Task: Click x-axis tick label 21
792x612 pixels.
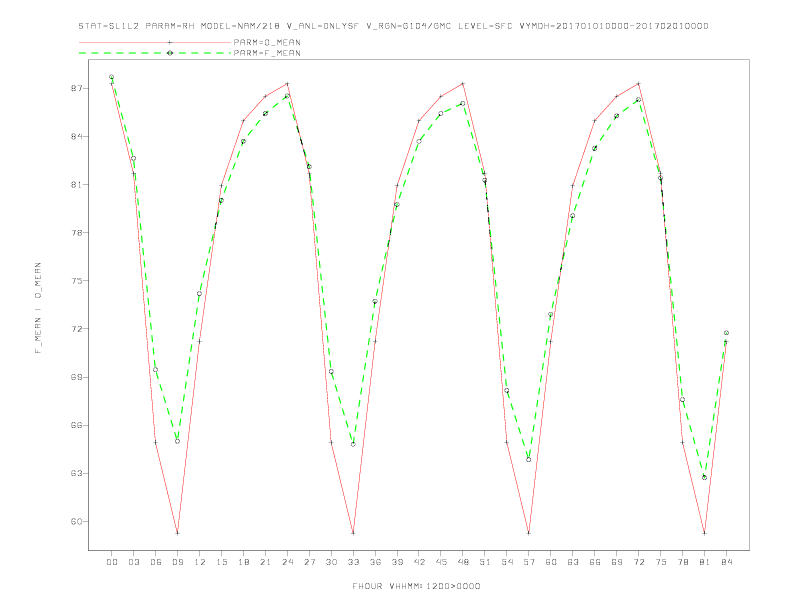Action: point(265,562)
